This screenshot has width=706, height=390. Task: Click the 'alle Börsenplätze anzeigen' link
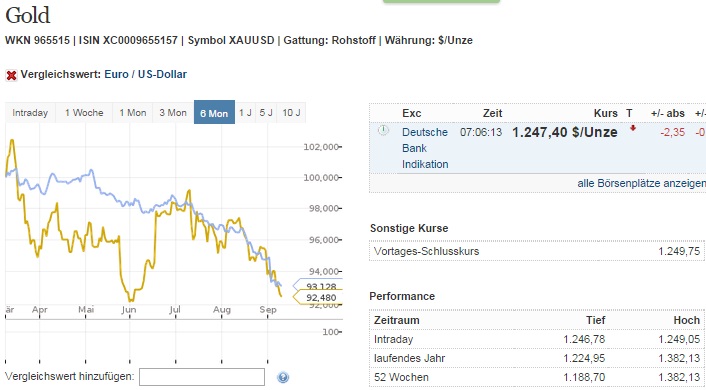click(x=641, y=183)
